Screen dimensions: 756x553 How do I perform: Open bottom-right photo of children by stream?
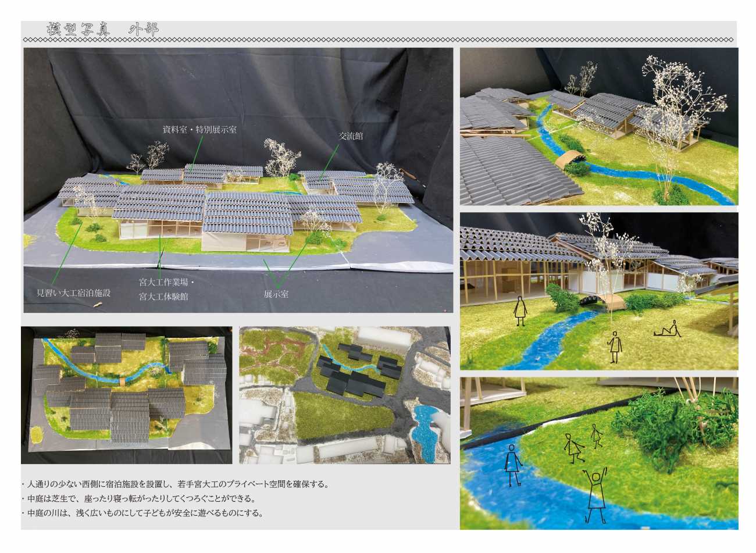coord(598,453)
